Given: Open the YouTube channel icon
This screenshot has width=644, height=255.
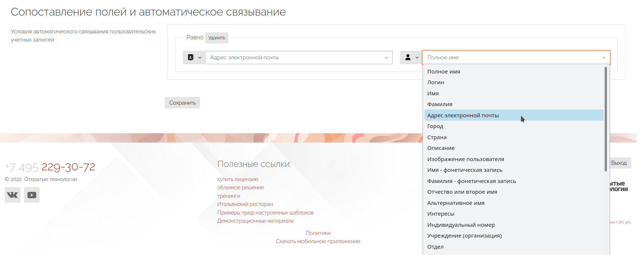Looking at the screenshot, I should (x=32, y=195).
